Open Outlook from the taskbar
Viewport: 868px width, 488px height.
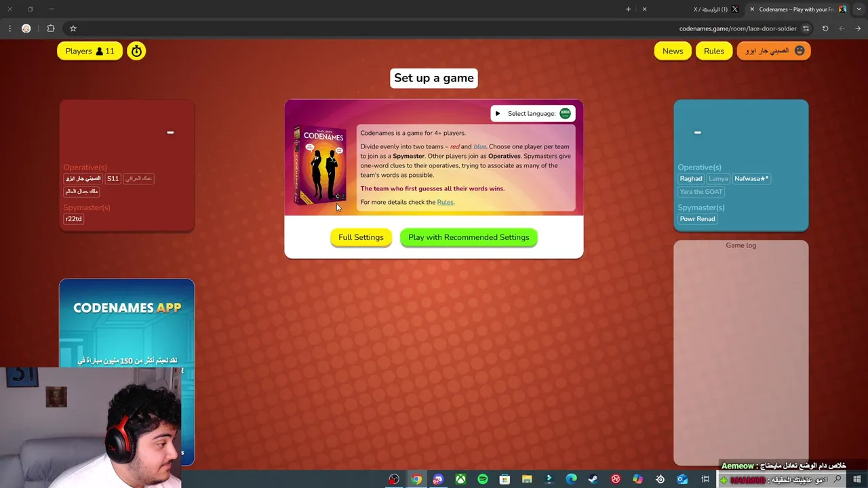pos(682,479)
